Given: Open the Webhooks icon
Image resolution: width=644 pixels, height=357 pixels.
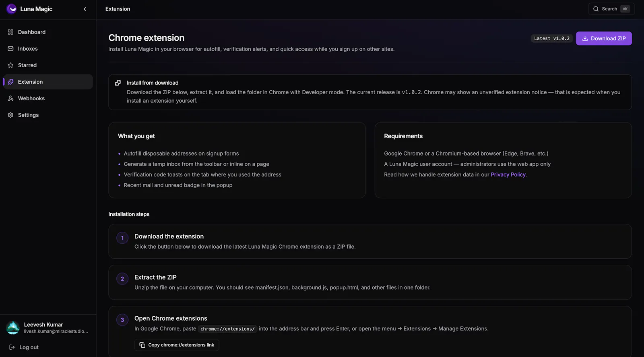Looking at the screenshot, I should point(10,98).
